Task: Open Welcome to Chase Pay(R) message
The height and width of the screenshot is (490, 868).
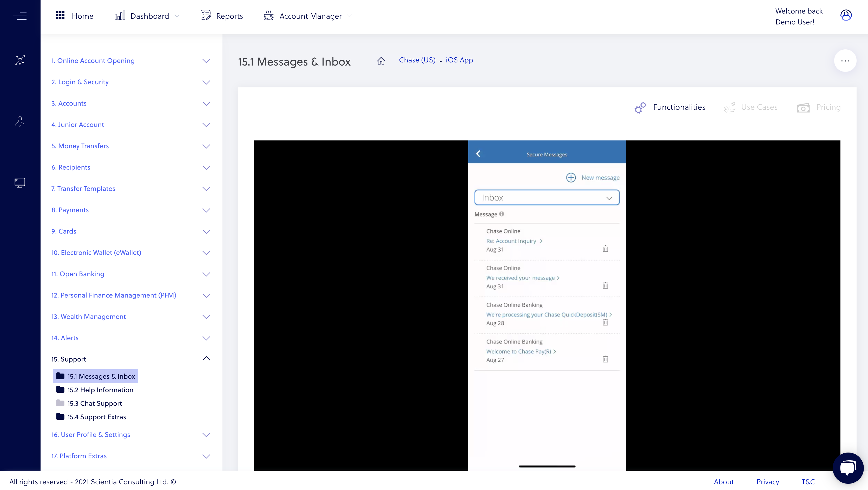Action: pos(518,351)
